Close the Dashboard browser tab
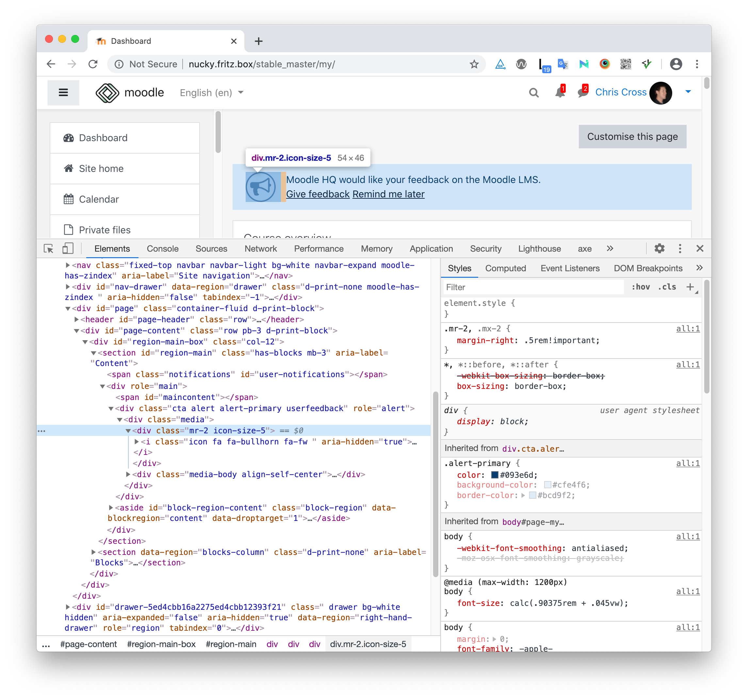Screen dimensions: 748x700 [234, 41]
